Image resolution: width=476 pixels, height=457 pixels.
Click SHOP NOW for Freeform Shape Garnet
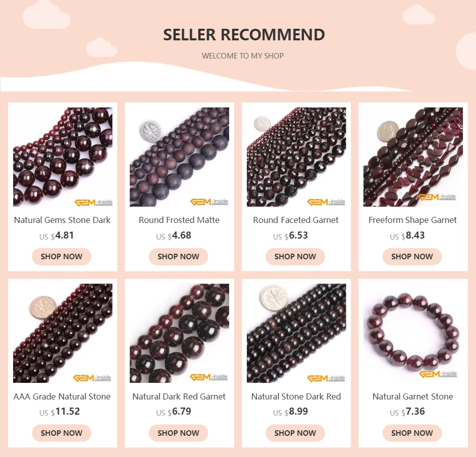pyautogui.click(x=412, y=256)
